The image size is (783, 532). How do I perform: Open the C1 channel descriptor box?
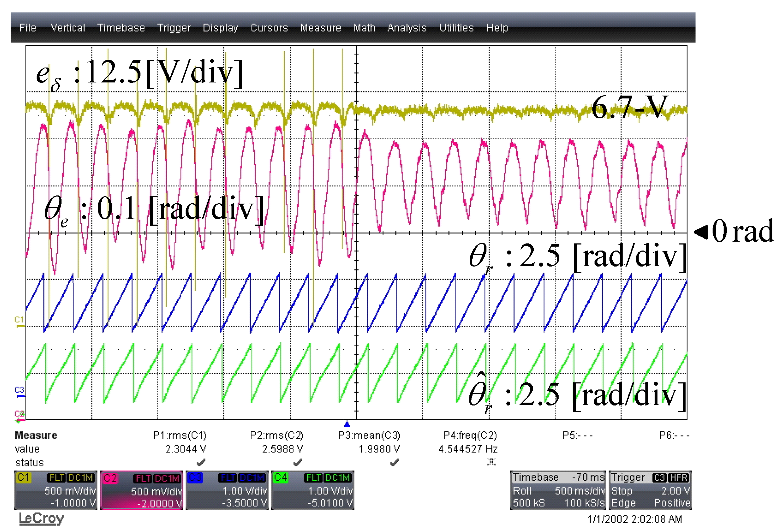click(x=55, y=490)
